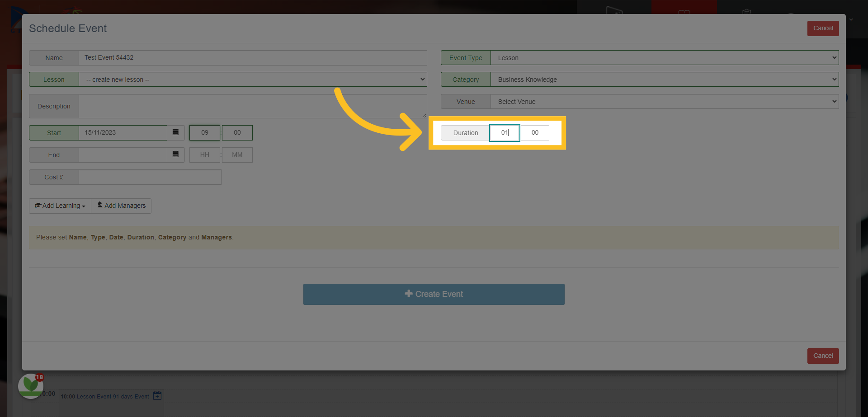Open the Event Type dropdown showing Lesson
Viewport: 868px width, 417px height.
coord(665,58)
